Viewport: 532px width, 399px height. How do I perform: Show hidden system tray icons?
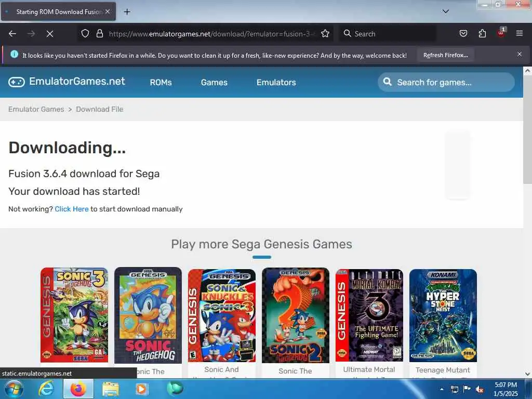pos(442,389)
